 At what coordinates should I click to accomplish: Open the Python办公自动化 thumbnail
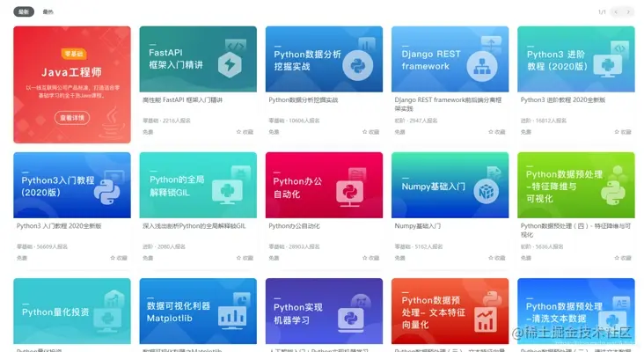(324, 186)
